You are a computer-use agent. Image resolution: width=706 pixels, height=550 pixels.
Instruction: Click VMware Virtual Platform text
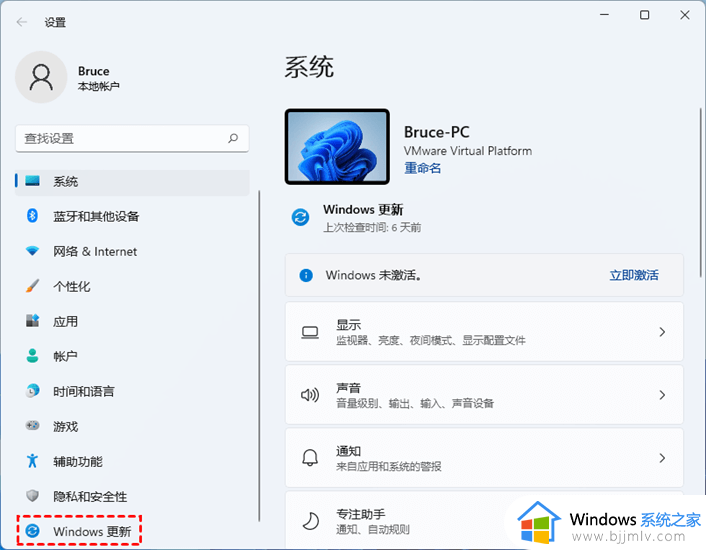468,151
